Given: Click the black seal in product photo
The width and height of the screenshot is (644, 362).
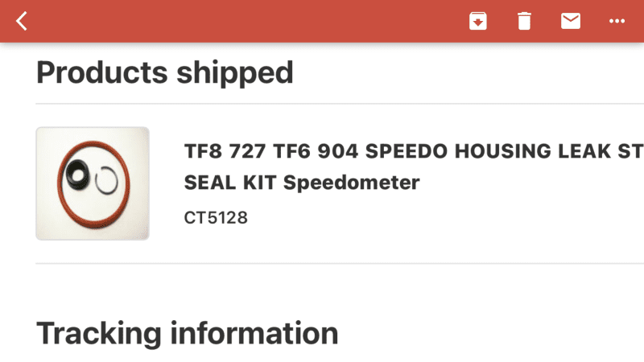Looking at the screenshot, I should coord(76,175).
